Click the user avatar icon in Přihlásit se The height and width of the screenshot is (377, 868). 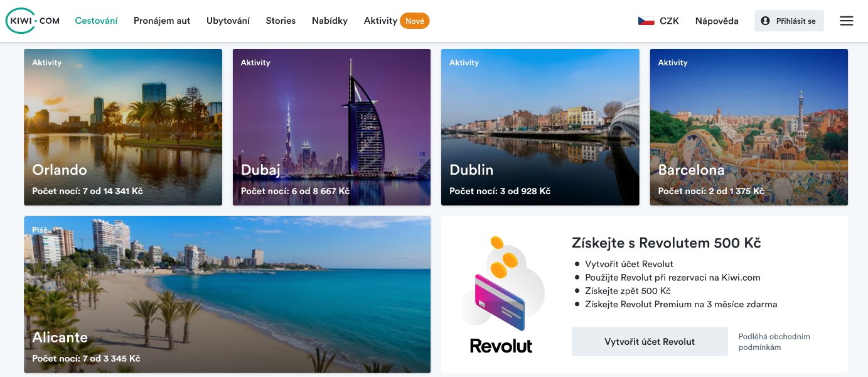tap(765, 21)
